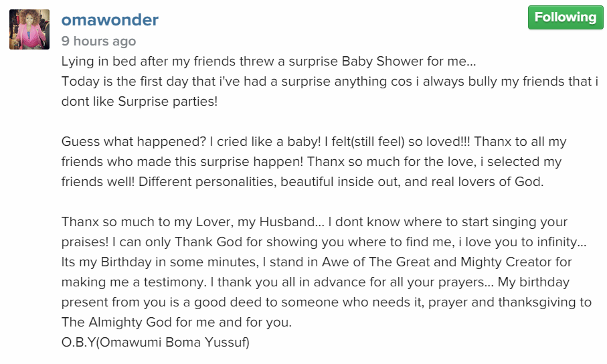Click the line starting "friends who made this surprise"
The height and width of the screenshot is (364, 607).
[x=311, y=162]
